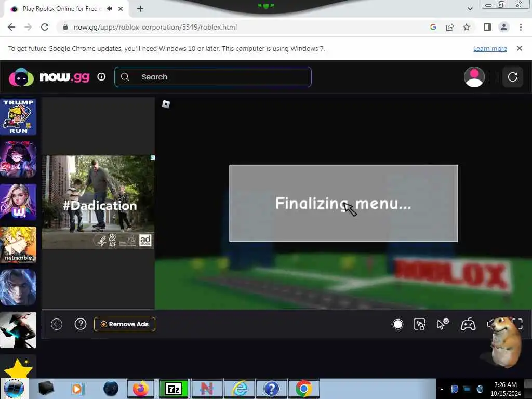Click the Roblox logo icon in game view
The image size is (532, 399).
pos(166,104)
